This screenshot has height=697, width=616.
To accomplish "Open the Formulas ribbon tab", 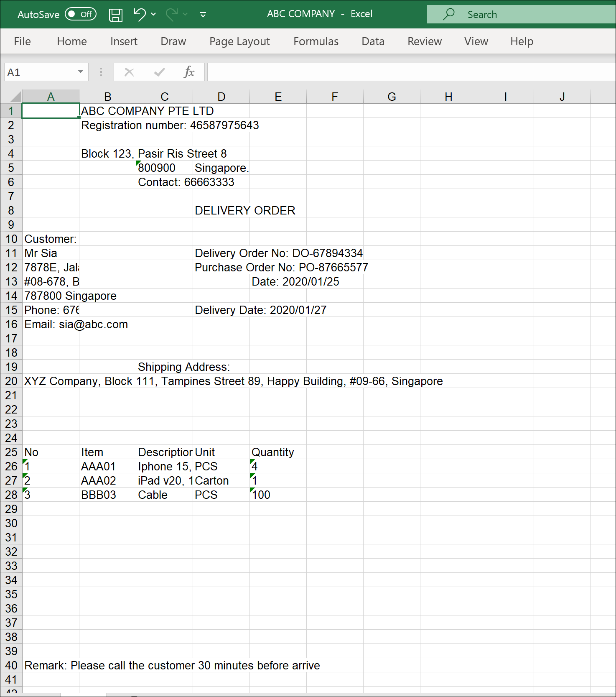I will click(316, 41).
